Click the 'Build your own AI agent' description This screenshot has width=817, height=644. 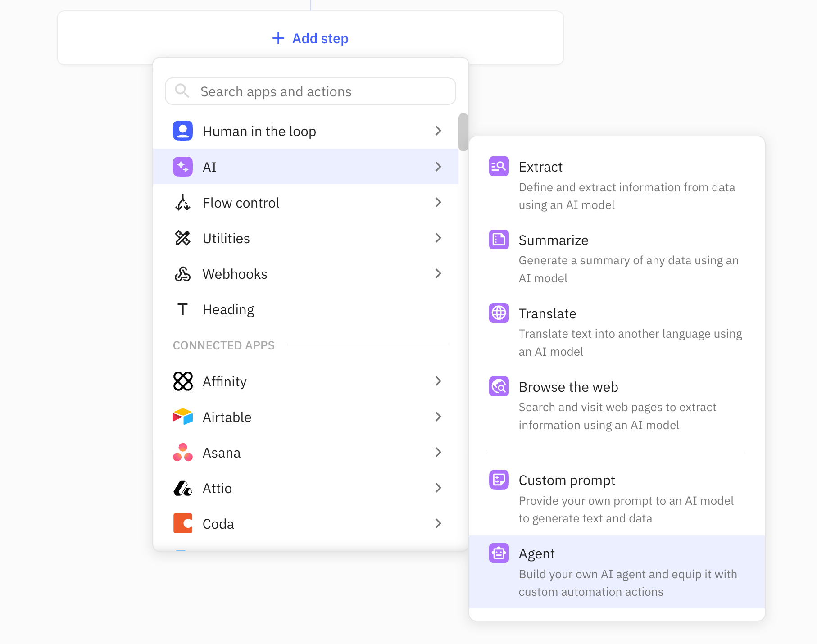click(x=628, y=583)
